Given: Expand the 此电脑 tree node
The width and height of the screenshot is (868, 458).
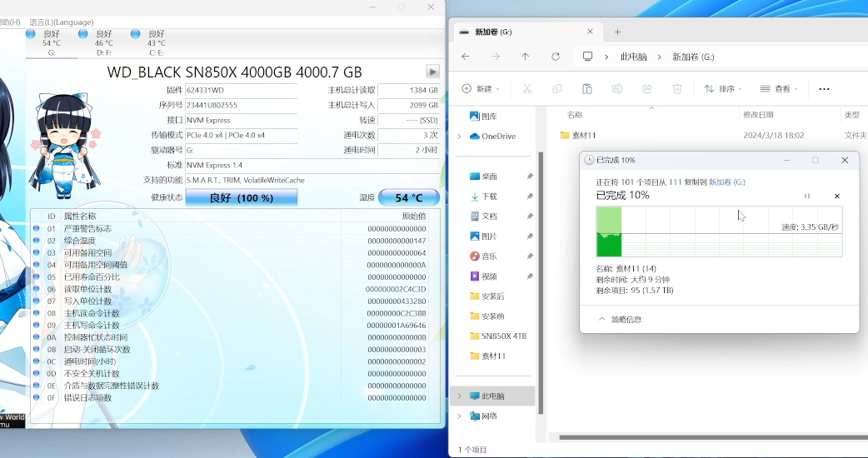Looking at the screenshot, I should click(459, 396).
